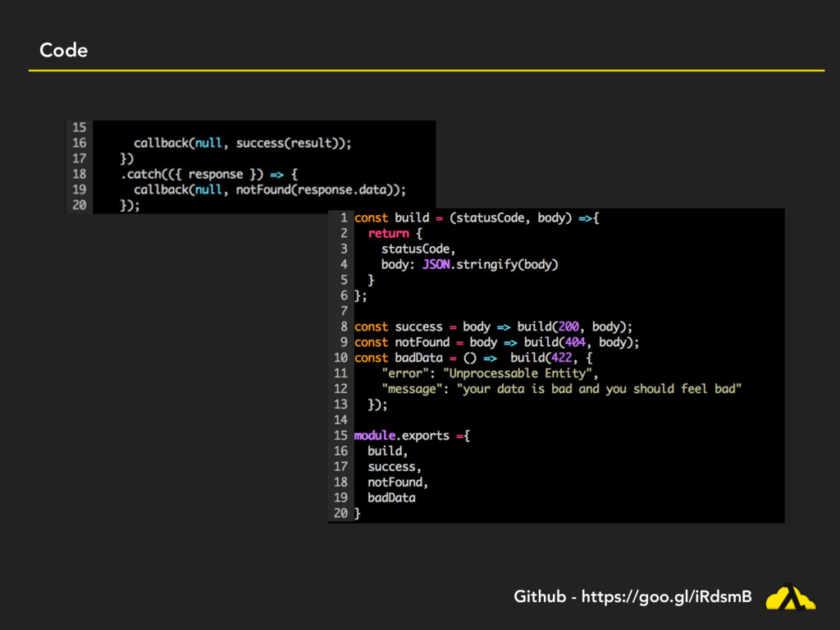Click the "Code" slide title
Screen dimensions: 840x630
(x=63, y=51)
